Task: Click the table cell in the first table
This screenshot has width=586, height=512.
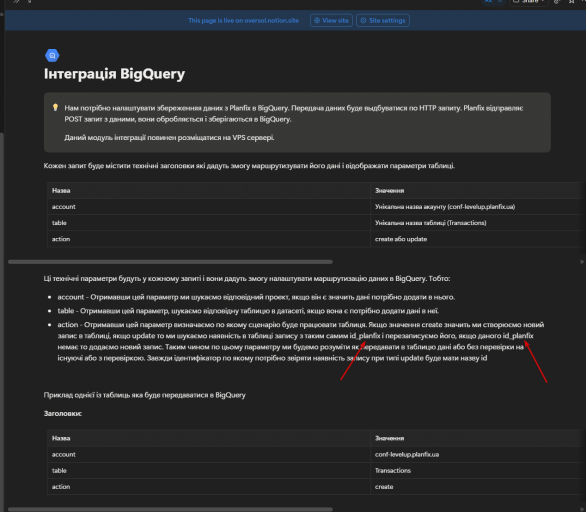Action: pyautogui.click(x=209, y=223)
